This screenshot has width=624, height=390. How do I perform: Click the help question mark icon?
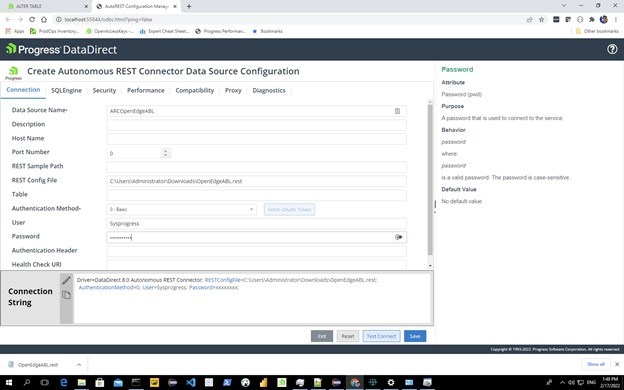[x=612, y=49]
